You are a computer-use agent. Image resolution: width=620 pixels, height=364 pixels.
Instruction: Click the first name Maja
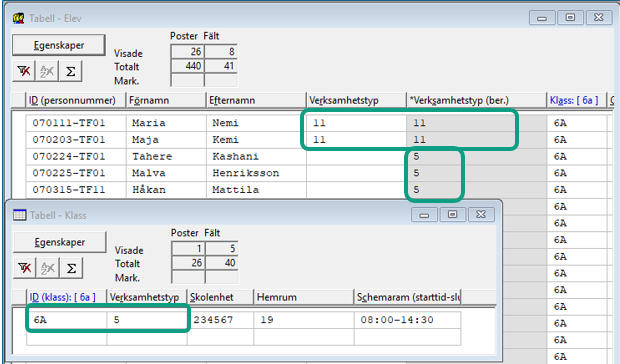point(146,140)
